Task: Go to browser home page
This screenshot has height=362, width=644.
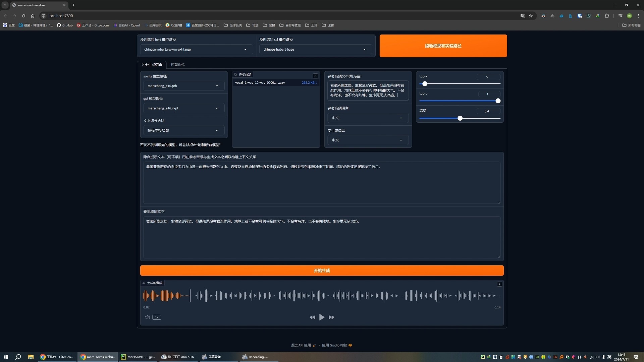Action: (x=33, y=16)
